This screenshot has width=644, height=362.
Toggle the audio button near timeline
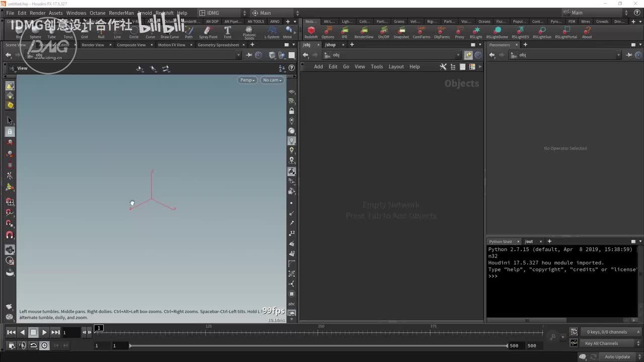coord(22,345)
